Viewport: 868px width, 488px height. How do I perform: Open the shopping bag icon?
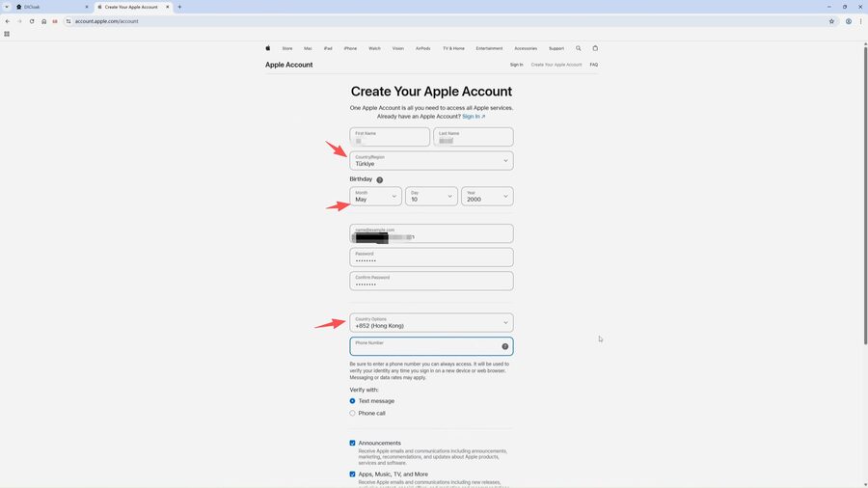pyautogui.click(x=595, y=48)
